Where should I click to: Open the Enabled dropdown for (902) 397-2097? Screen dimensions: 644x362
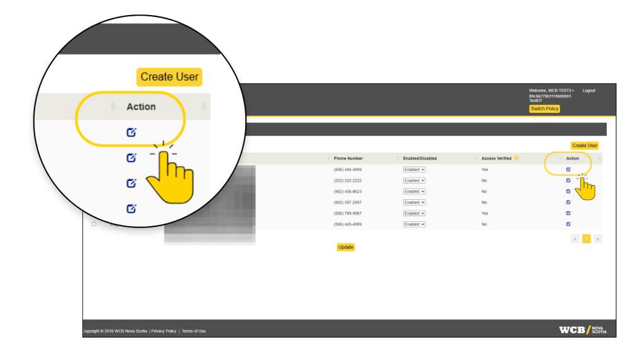(414, 202)
